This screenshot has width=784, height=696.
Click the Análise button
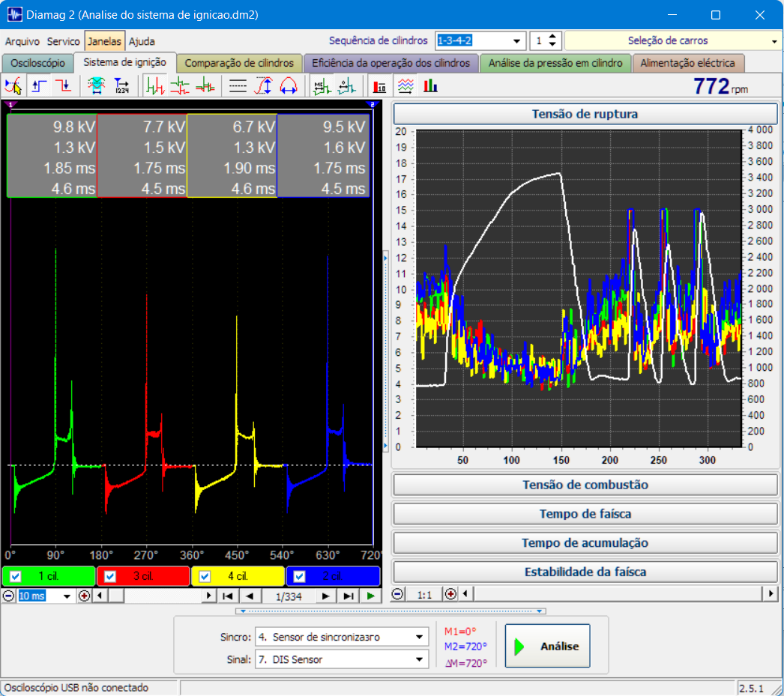point(547,646)
